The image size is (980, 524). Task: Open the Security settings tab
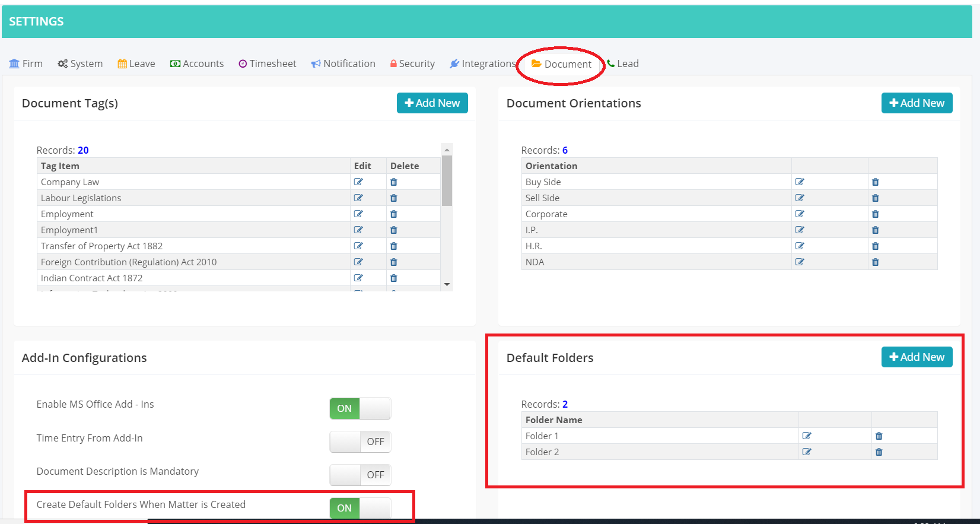412,63
